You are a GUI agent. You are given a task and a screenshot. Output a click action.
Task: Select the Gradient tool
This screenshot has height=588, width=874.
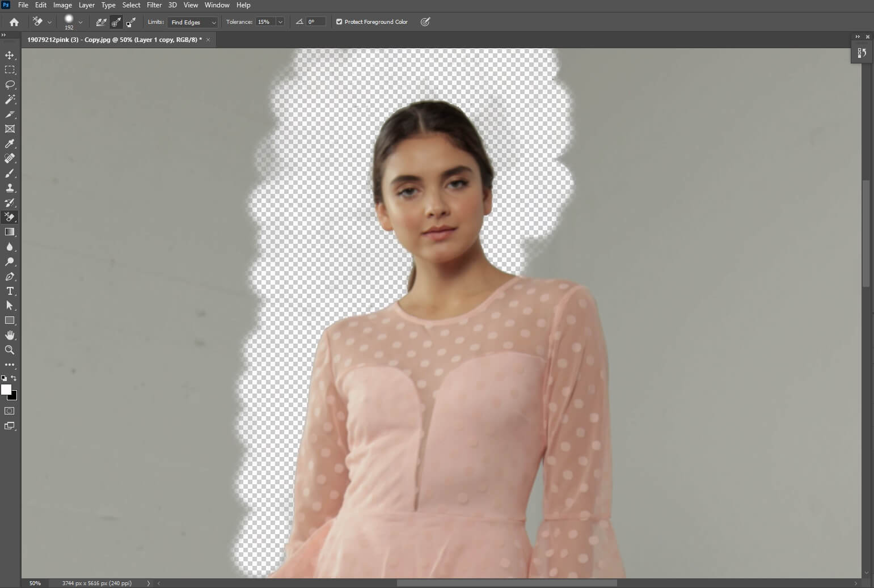click(10, 231)
